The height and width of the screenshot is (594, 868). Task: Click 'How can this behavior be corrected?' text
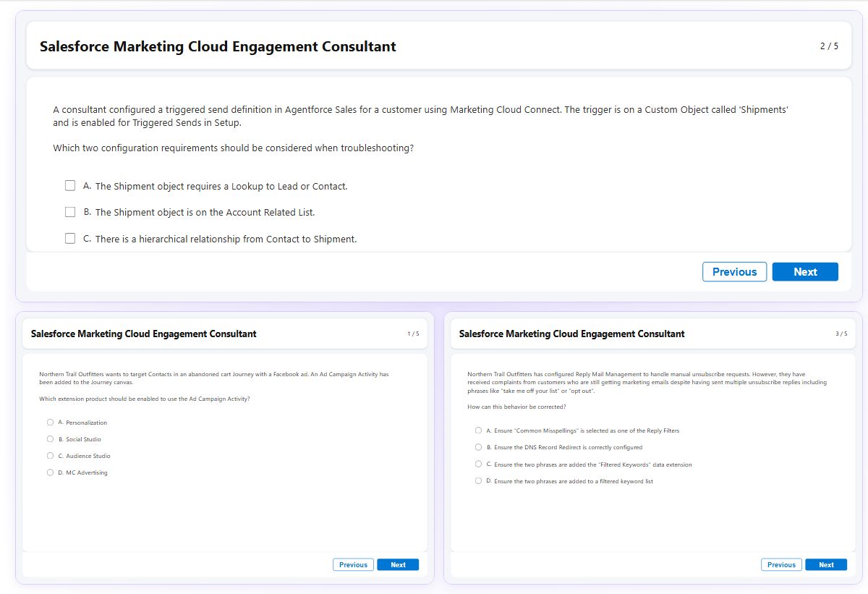[x=516, y=407]
